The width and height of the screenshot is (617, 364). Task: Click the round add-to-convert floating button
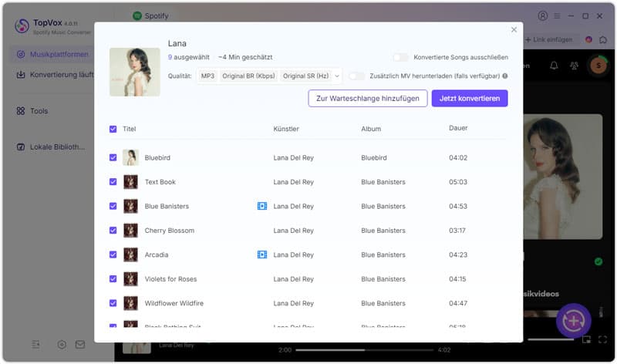[573, 321]
